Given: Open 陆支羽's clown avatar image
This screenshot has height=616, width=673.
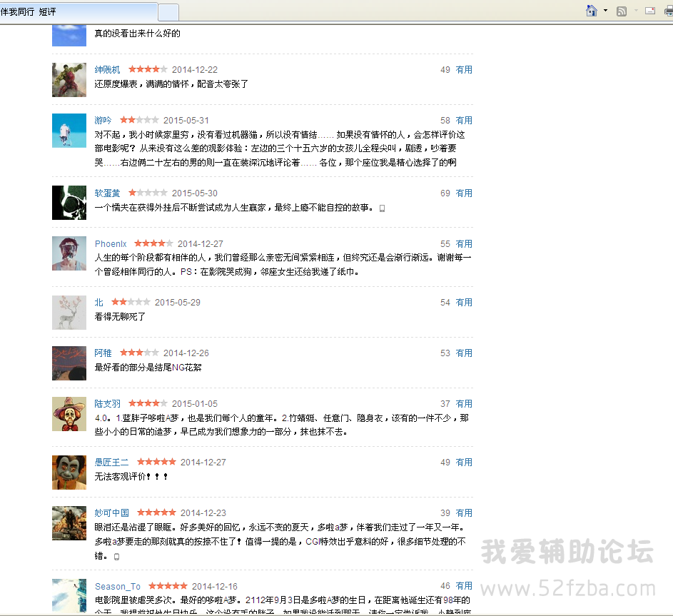Looking at the screenshot, I should (69, 414).
